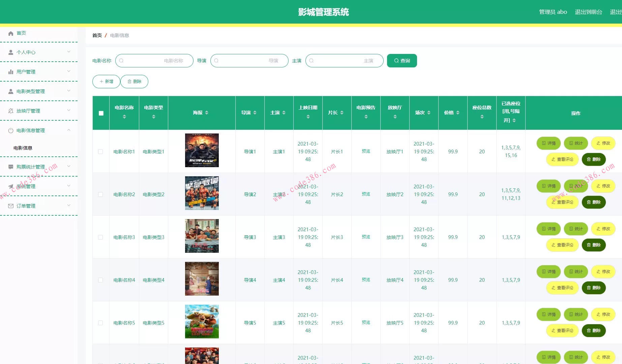Select the 首页 home icon in sidebar
The height and width of the screenshot is (364, 622).
pyautogui.click(x=10, y=33)
